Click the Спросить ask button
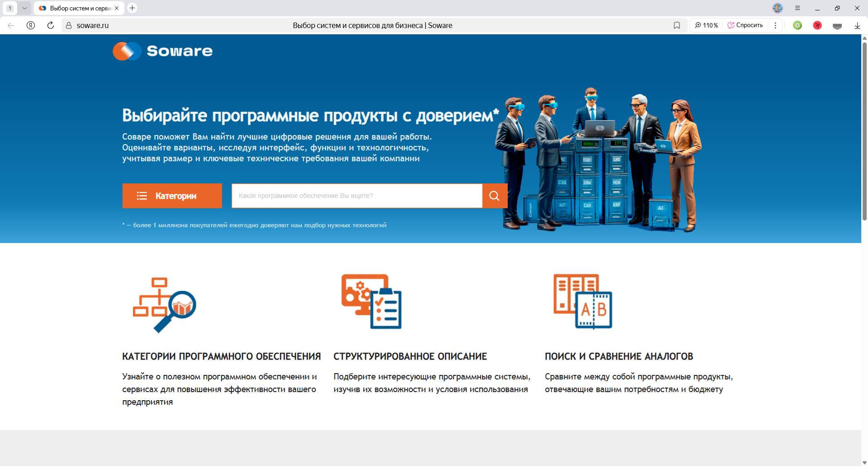Image resolution: width=868 pixels, height=468 pixels. coord(745,25)
